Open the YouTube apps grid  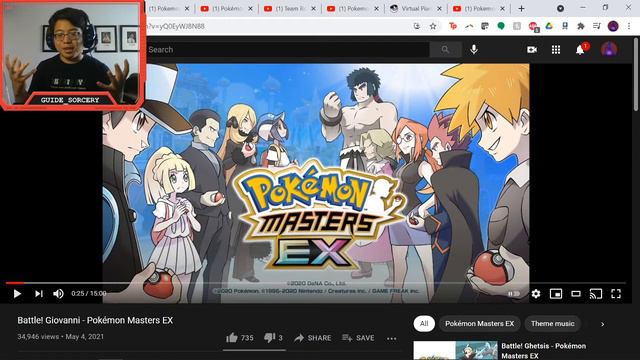[556, 50]
